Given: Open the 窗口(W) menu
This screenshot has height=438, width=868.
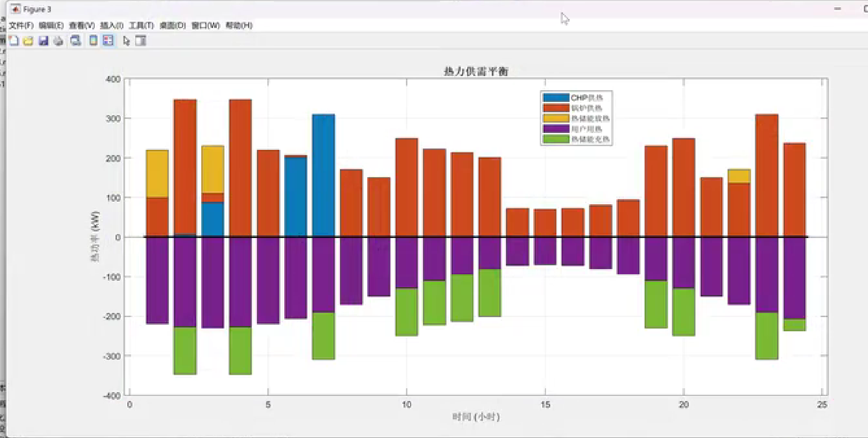Looking at the screenshot, I should point(205,26).
